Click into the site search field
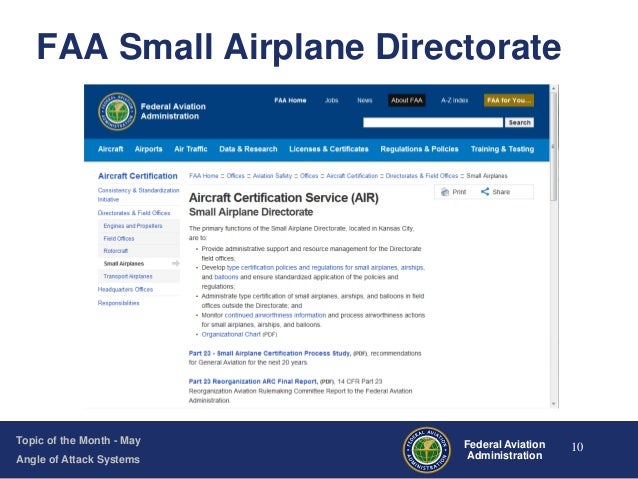This screenshot has height=479, width=638. (x=433, y=122)
